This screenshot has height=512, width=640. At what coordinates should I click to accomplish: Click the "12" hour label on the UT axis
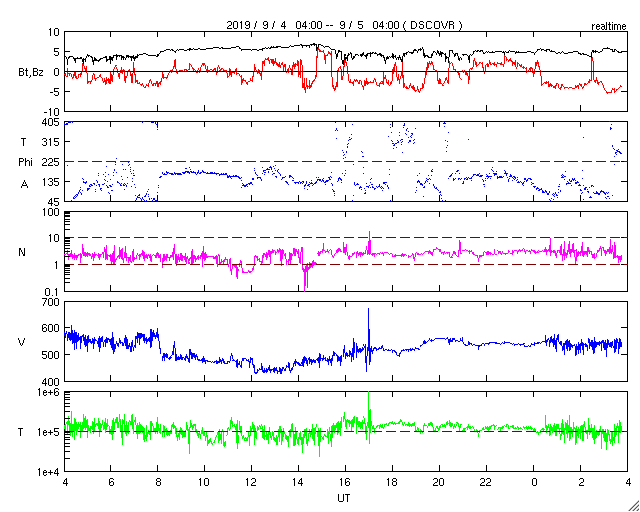(x=251, y=483)
